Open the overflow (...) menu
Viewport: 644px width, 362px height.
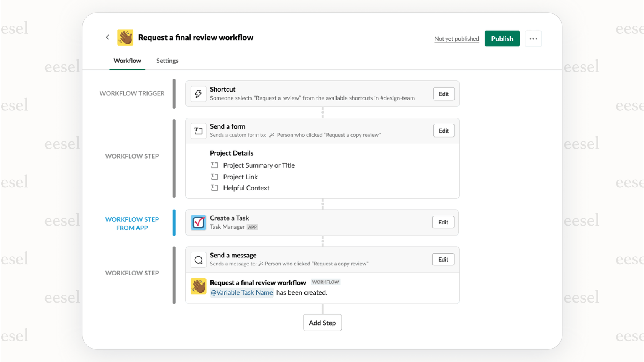click(533, 38)
